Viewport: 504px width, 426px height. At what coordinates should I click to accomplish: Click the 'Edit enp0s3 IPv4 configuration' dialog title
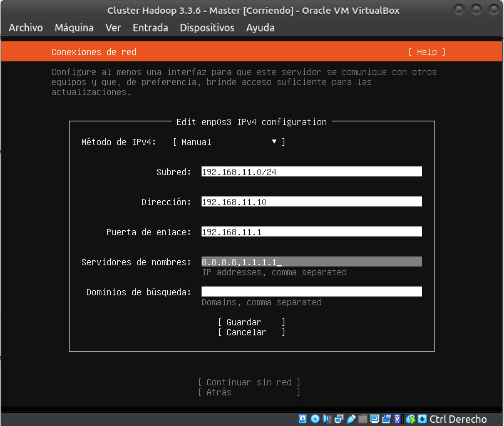click(251, 122)
